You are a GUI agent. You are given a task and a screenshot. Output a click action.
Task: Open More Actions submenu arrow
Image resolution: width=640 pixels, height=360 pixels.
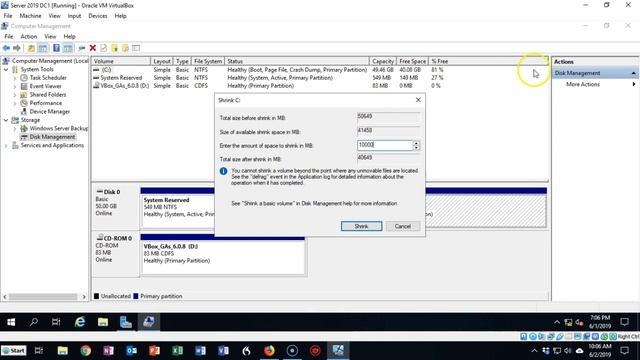click(633, 84)
